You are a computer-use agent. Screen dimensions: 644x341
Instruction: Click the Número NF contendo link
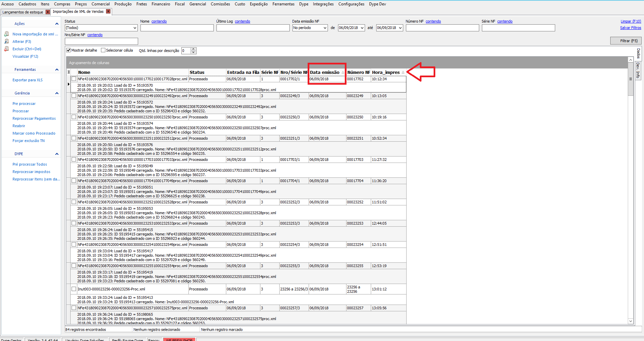433,21
